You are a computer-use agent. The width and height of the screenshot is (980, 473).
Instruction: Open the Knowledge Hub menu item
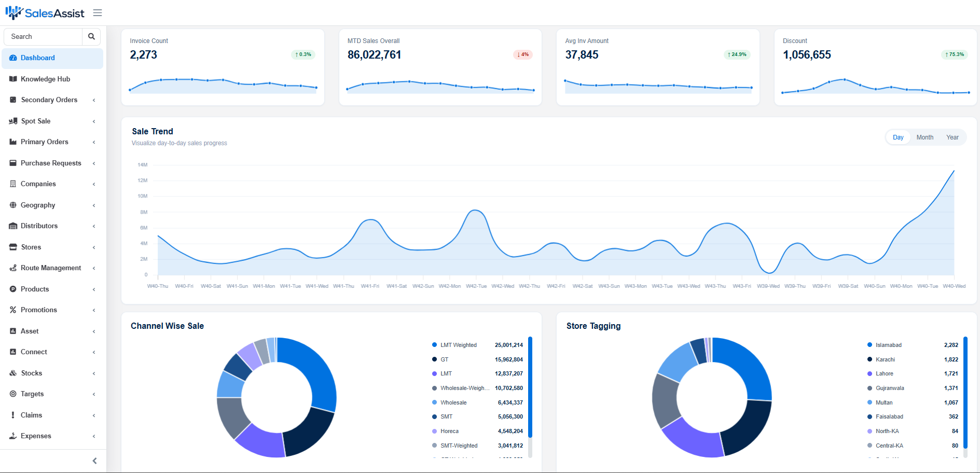52,79
